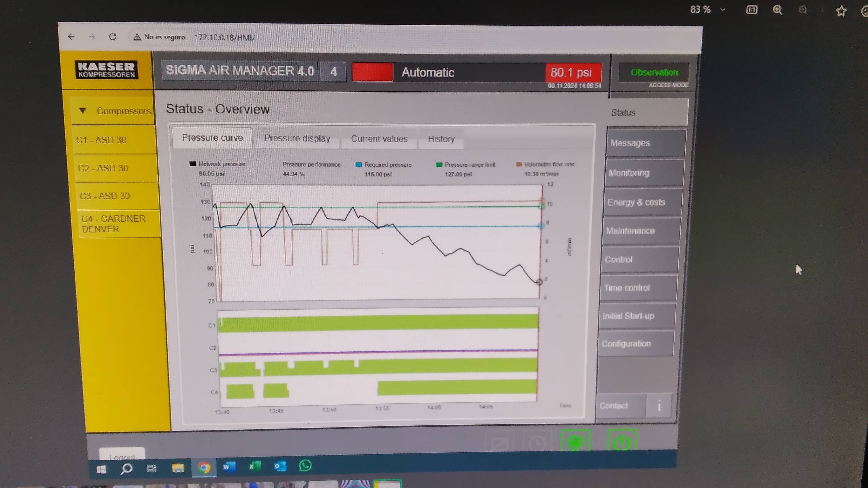Zoom out with the magnifier minus icon
This screenshot has height=488, width=868.
click(803, 10)
